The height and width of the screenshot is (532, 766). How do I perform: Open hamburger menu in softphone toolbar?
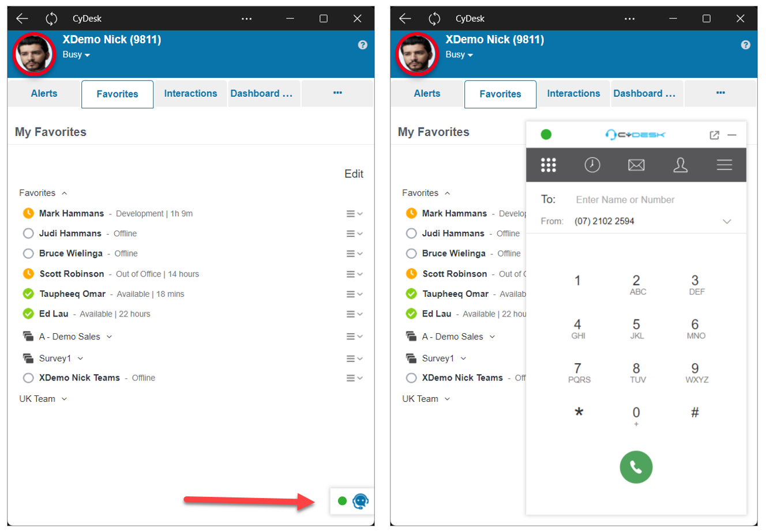pyautogui.click(x=724, y=165)
